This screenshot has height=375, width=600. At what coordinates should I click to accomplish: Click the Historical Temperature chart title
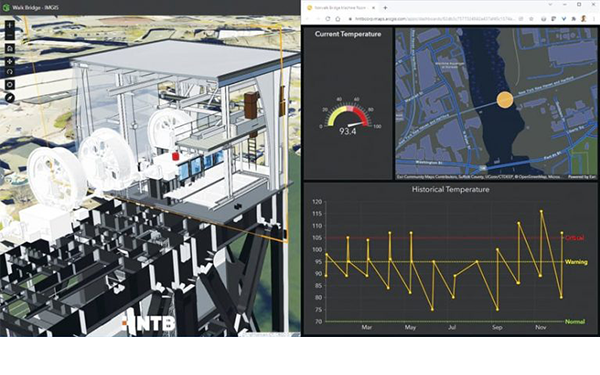(450, 189)
